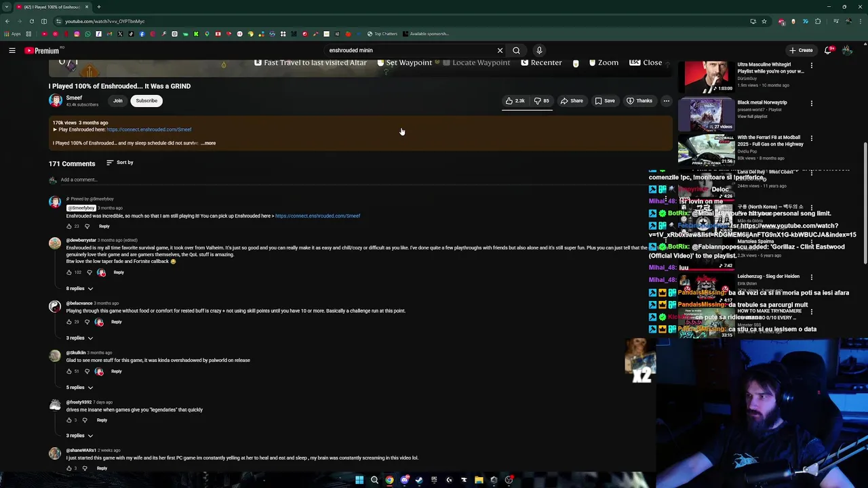868x488 pixels.
Task: Open the Windows Start menu
Action: (x=359, y=480)
